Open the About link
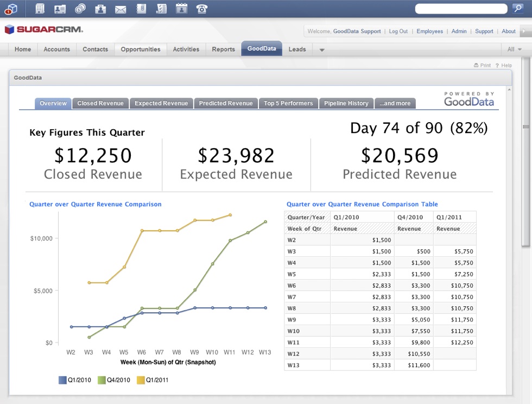The width and height of the screenshot is (532, 404). [508, 31]
